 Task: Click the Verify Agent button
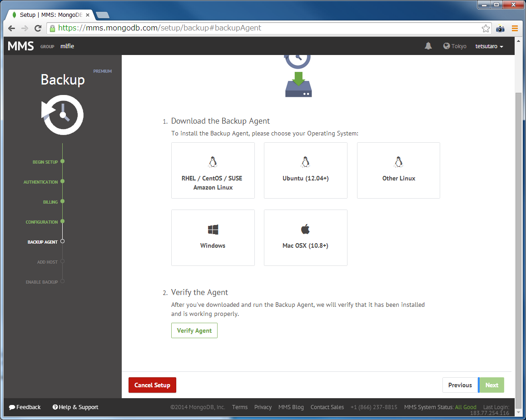[194, 330]
